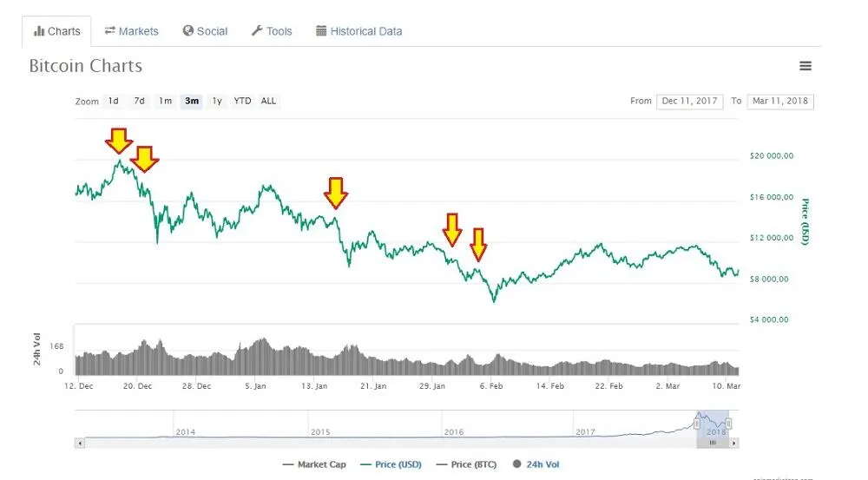Screen dimensions: 868x480
Task: Select the ALL zoom range button
Action: [x=269, y=101]
